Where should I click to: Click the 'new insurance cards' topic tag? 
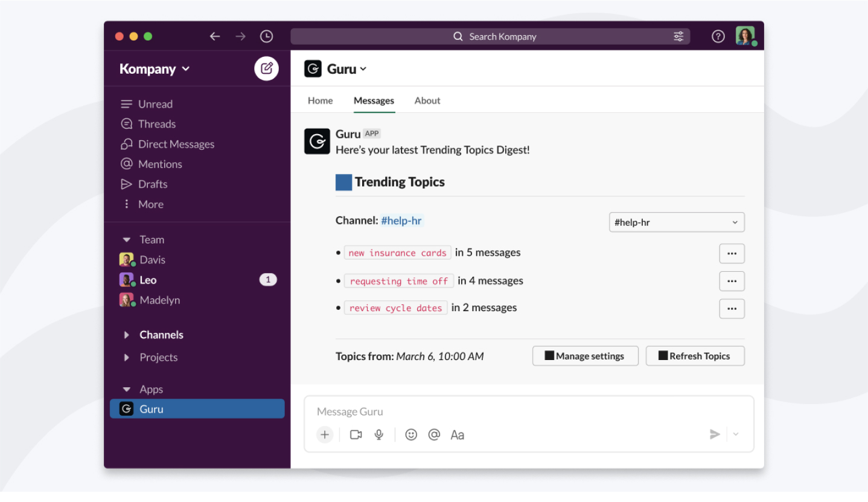pyautogui.click(x=398, y=253)
